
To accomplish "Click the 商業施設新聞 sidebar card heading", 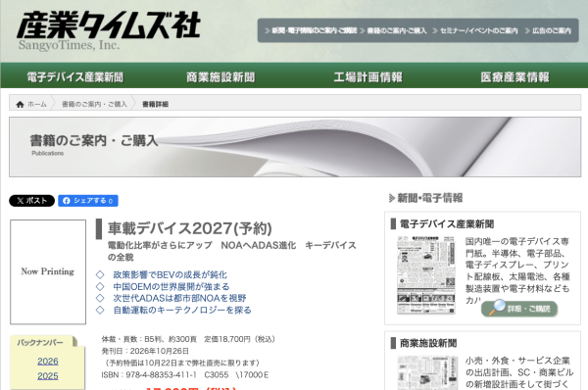I will pos(428,343).
